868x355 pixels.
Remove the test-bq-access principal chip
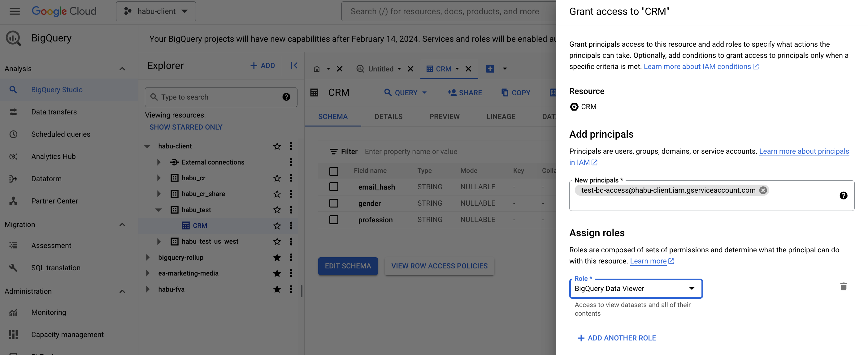click(763, 190)
